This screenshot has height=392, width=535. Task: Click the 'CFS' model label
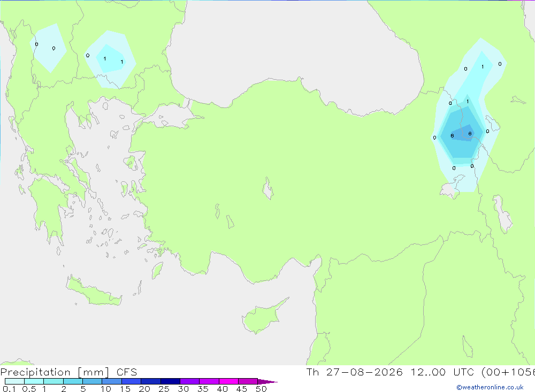pos(127,372)
